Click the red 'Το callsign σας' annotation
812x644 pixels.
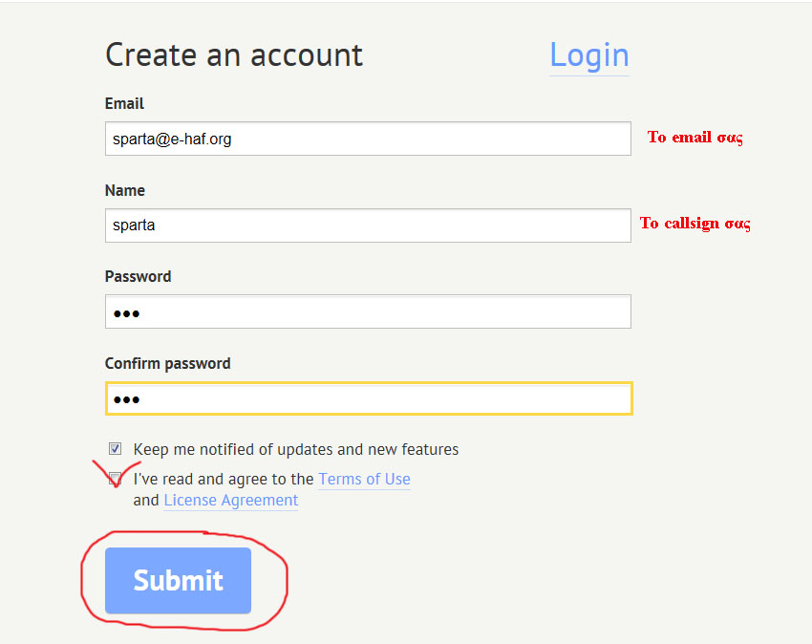[694, 224]
